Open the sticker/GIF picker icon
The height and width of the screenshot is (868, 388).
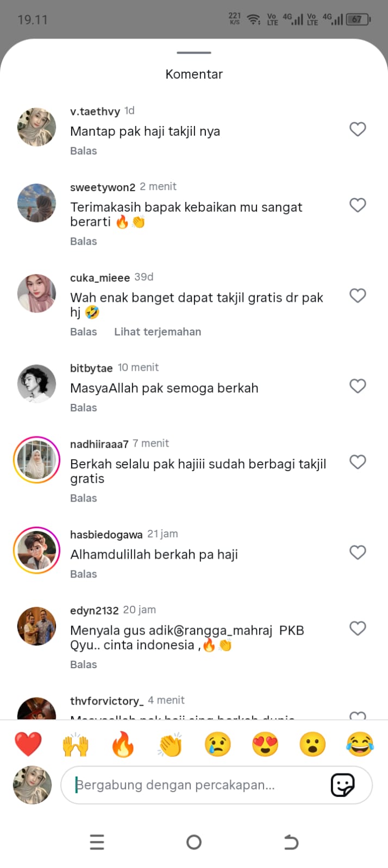[x=343, y=785]
